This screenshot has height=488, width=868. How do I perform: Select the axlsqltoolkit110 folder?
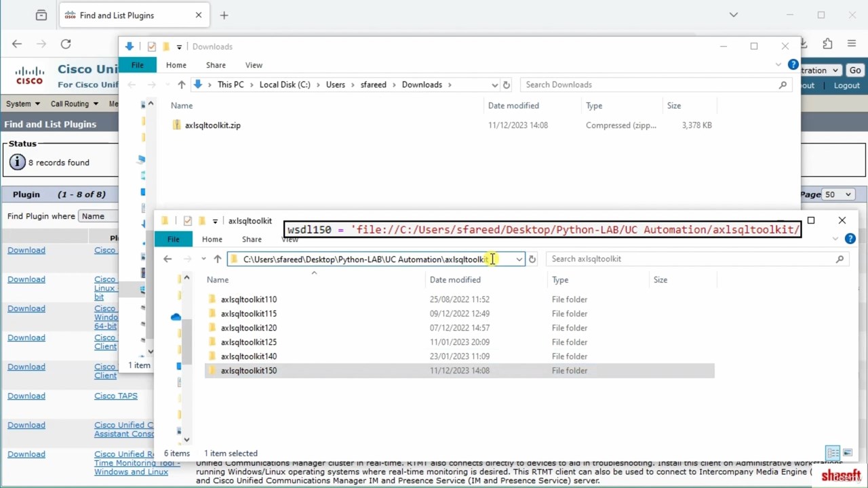[249, 300]
